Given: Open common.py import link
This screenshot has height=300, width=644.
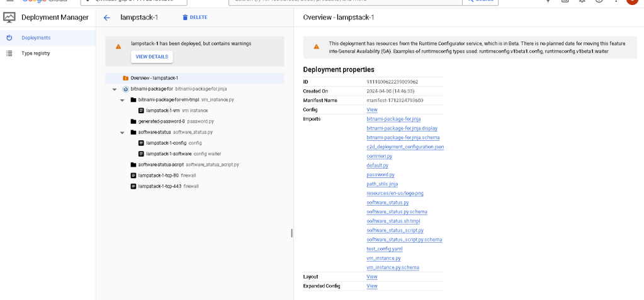Looking at the screenshot, I should (x=380, y=156).
